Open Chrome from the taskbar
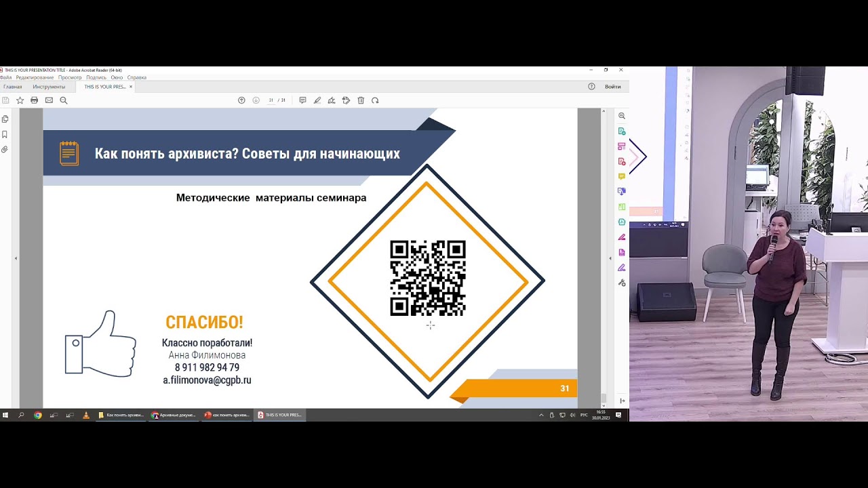The image size is (868, 488). [x=38, y=415]
